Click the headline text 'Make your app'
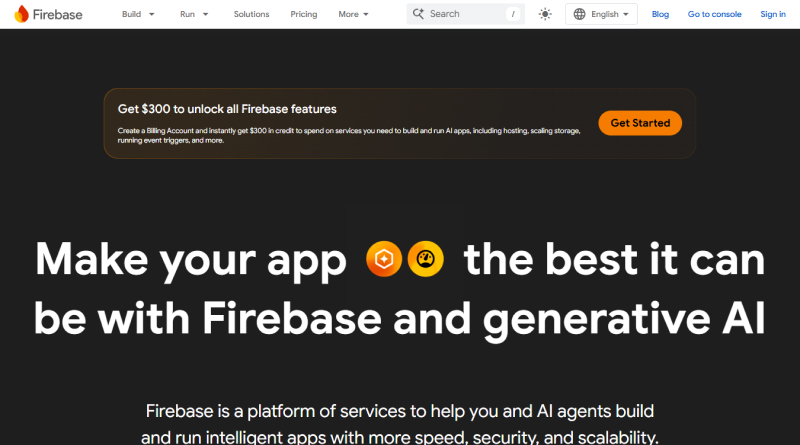The width and height of the screenshot is (800, 445). click(x=191, y=260)
